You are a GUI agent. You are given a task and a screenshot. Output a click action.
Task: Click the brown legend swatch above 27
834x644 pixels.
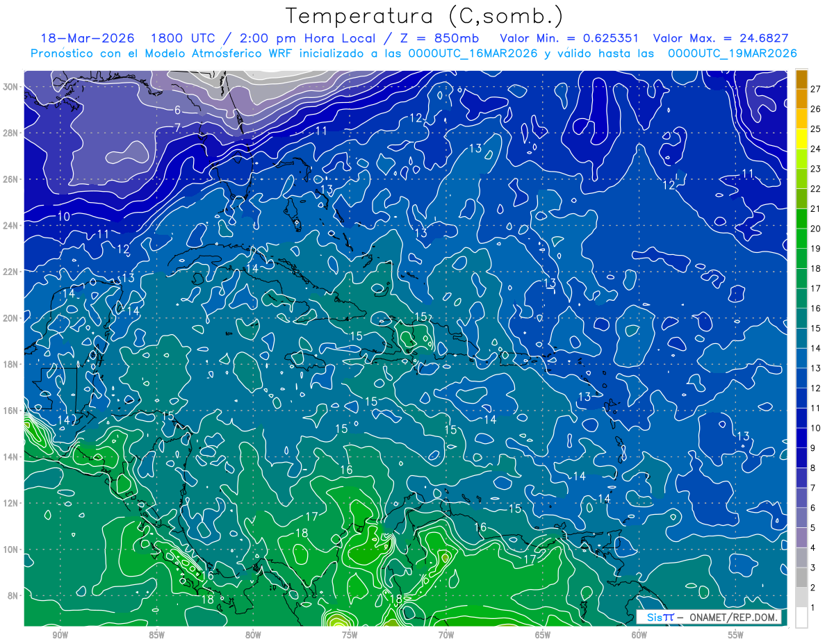pyautogui.click(x=801, y=79)
